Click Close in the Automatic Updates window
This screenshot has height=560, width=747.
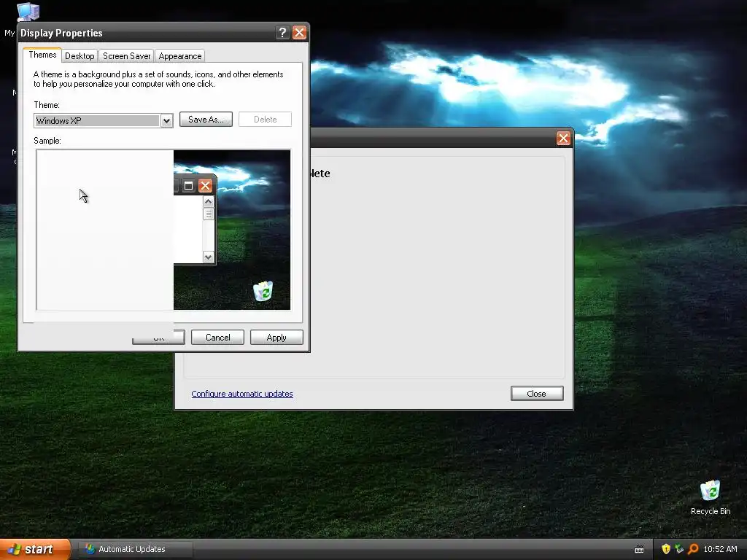(537, 393)
